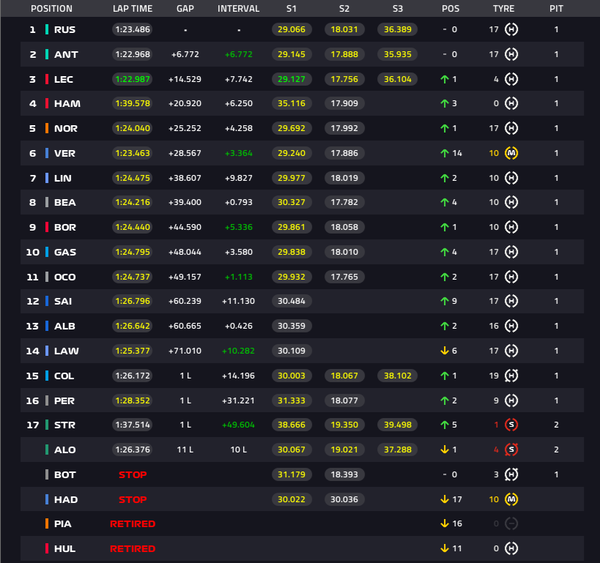Viewport: 600px width, 563px height.
Task: Click green up arrow in HAM row
Action: 444,103
